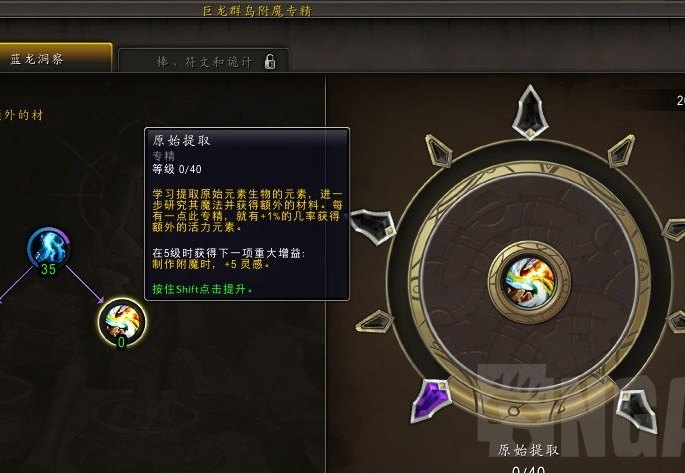The image size is (685, 473).
Task: Click the swirling elements icon in the dial center
Action: tap(529, 282)
